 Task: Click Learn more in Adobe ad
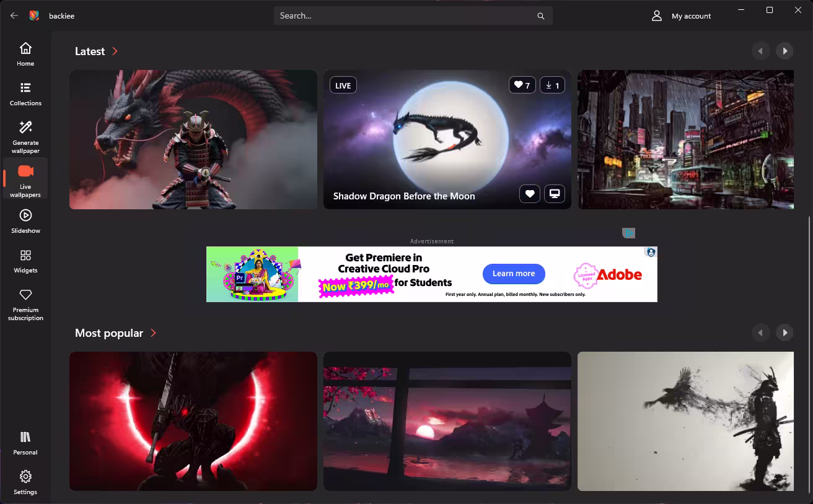(514, 274)
